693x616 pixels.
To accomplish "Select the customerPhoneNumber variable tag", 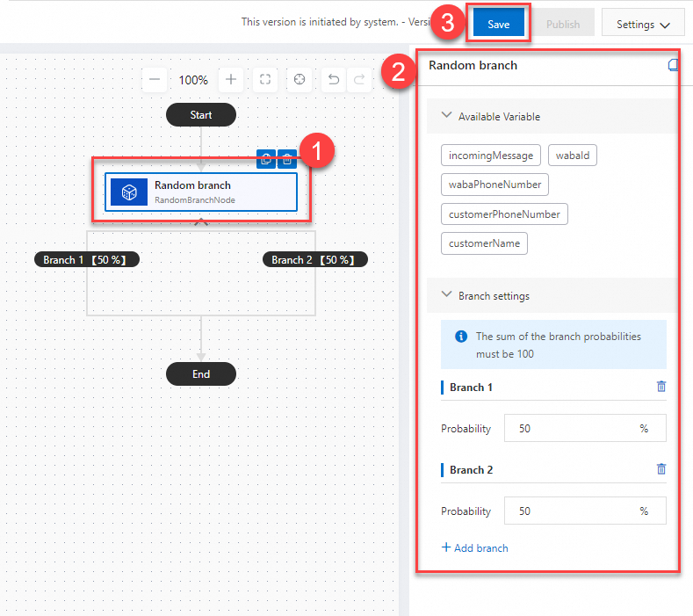I will pos(504,214).
